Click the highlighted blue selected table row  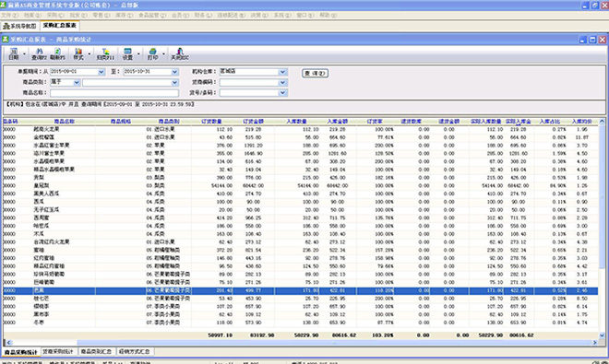coord(300,290)
